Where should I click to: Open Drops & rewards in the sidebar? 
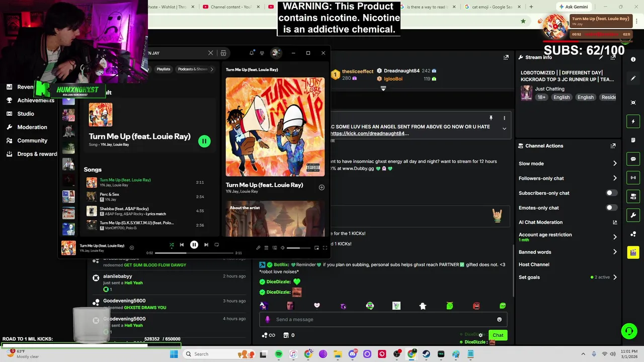(x=32, y=154)
